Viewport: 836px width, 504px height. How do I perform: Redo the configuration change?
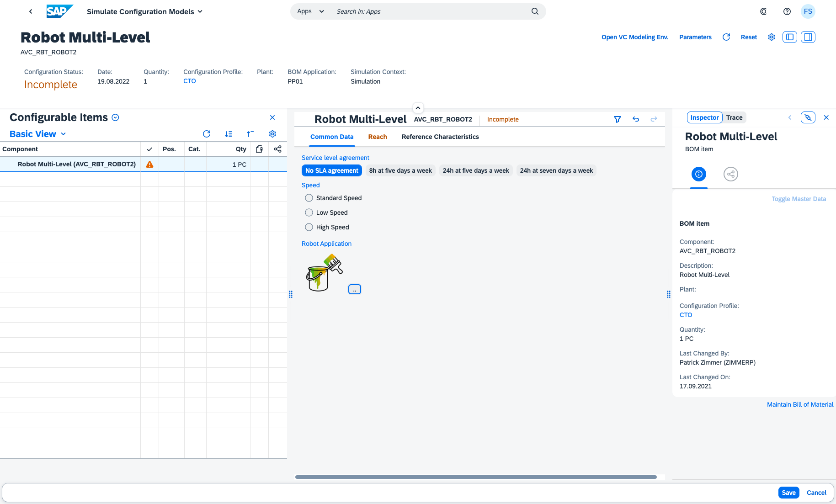click(x=654, y=119)
